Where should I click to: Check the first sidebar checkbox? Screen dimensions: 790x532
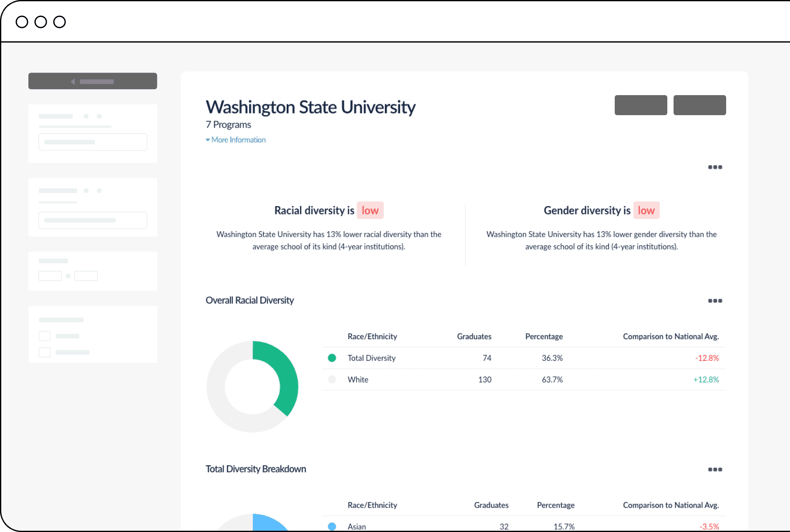coord(45,336)
